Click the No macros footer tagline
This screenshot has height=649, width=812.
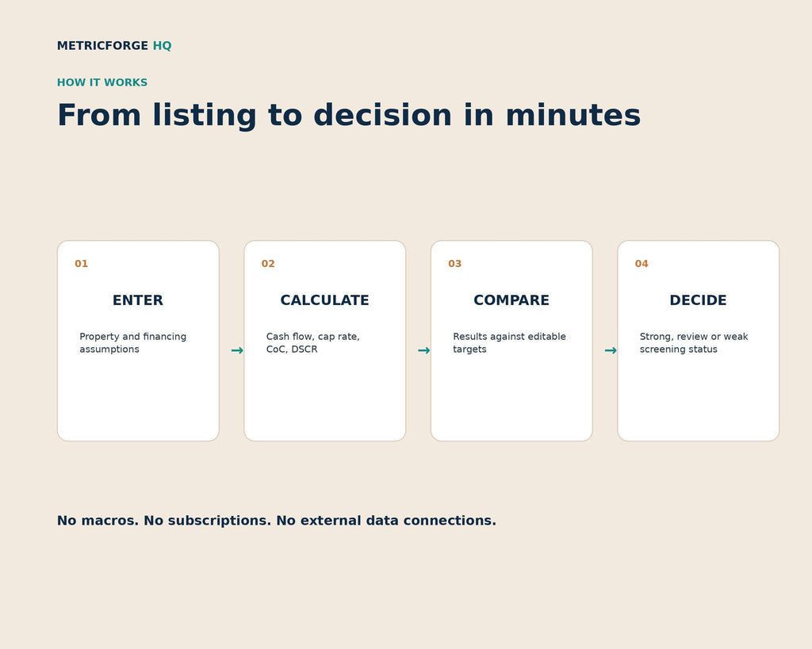(x=277, y=521)
